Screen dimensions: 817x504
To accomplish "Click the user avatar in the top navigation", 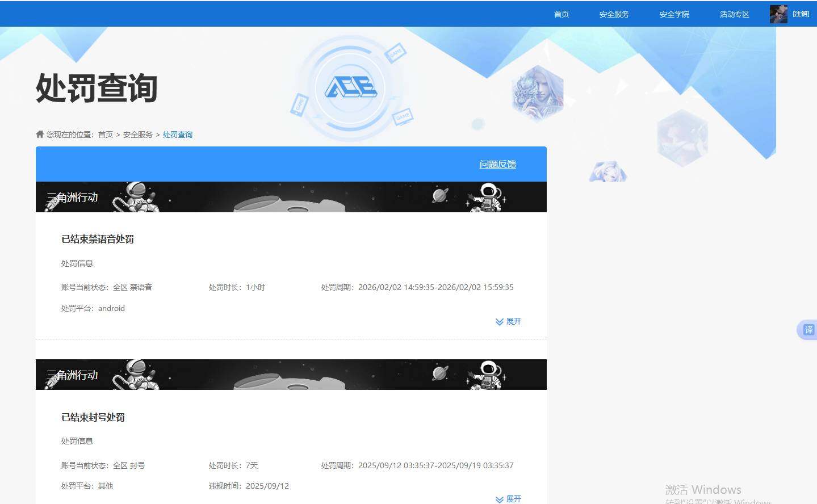I will 777,14.
